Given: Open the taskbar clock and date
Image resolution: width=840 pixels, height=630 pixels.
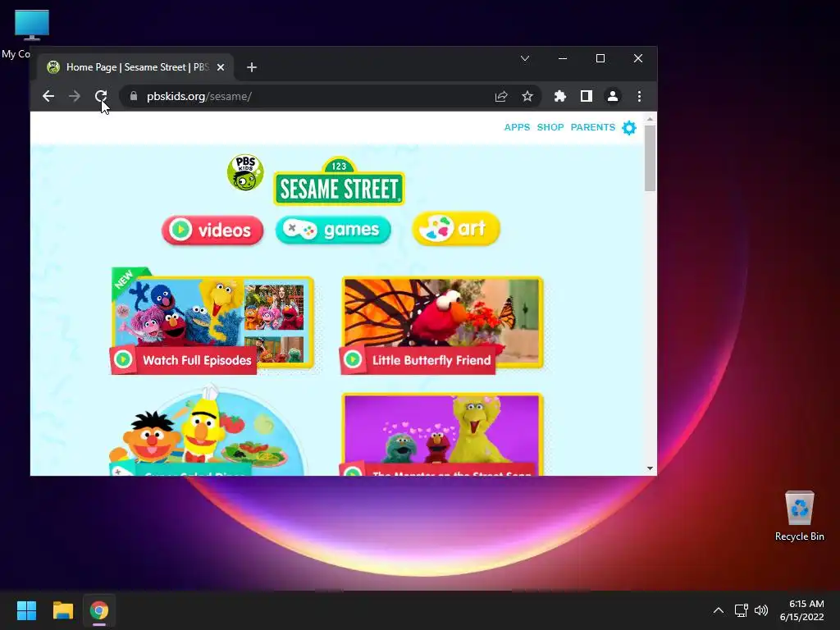Looking at the screenshot, I should pyautogui.click(x=802, y=610).
